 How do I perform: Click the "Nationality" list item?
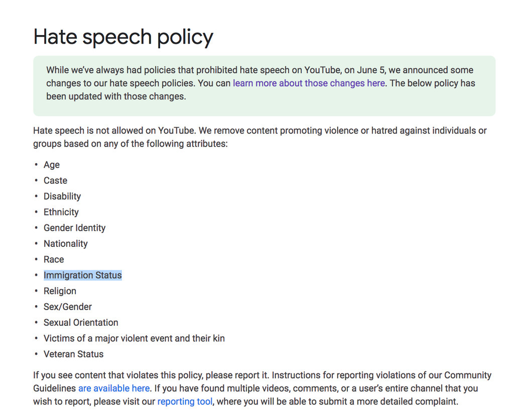(x=66, y=244)
